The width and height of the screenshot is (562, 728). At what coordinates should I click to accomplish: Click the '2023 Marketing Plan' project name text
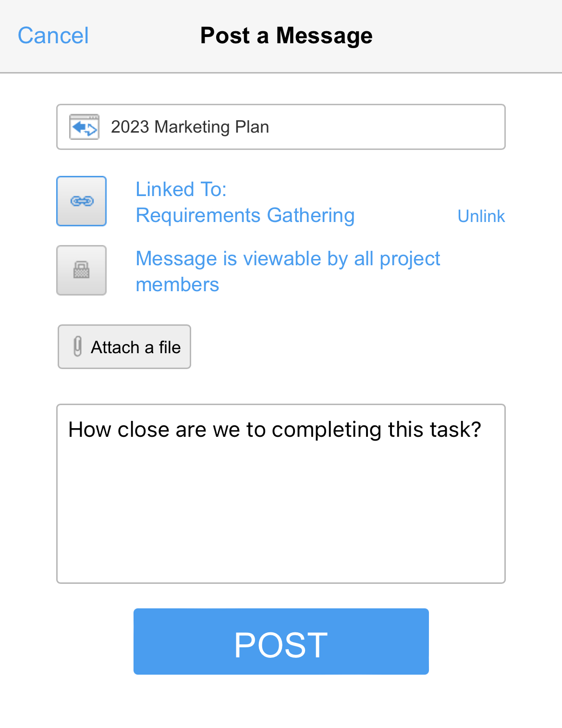[x=190, y=127]
